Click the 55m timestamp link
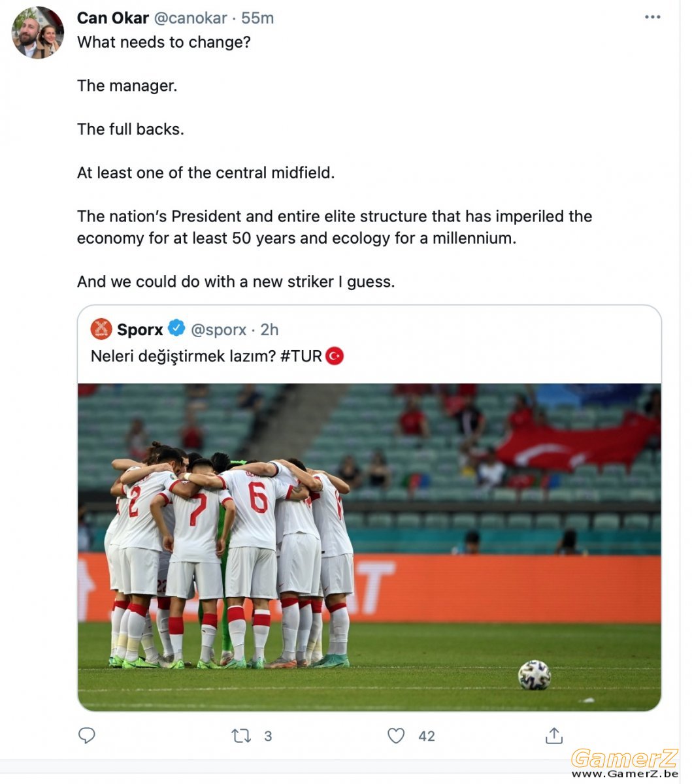 [257, 18]
